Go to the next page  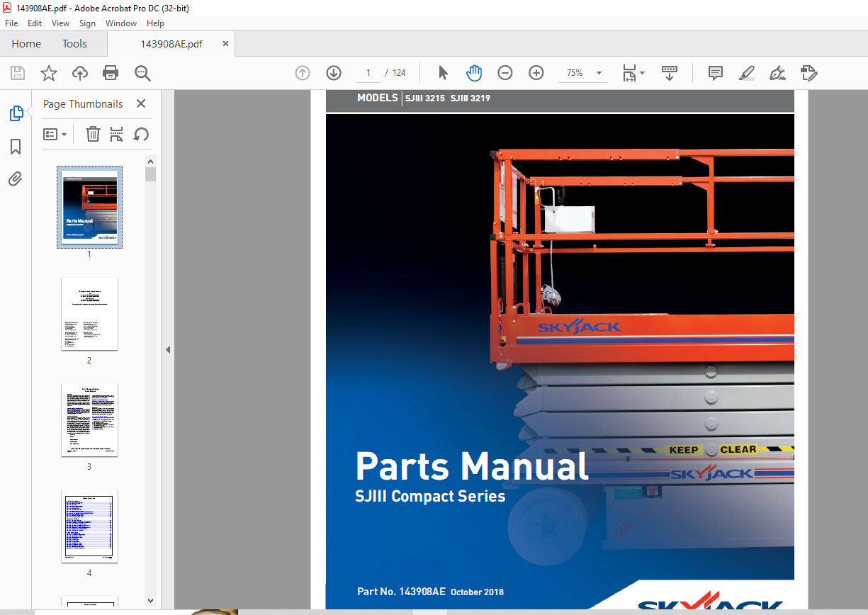[x=334, y=73]
